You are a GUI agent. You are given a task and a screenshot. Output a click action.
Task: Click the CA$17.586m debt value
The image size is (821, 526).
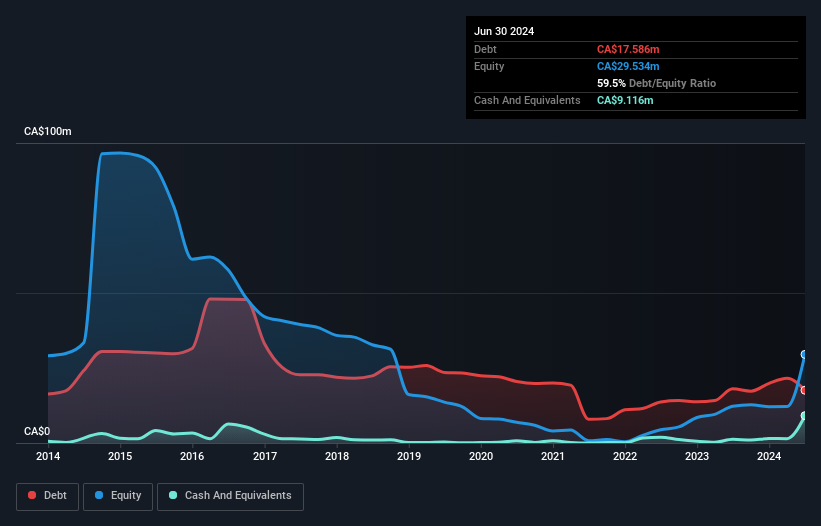pos(628,49)
